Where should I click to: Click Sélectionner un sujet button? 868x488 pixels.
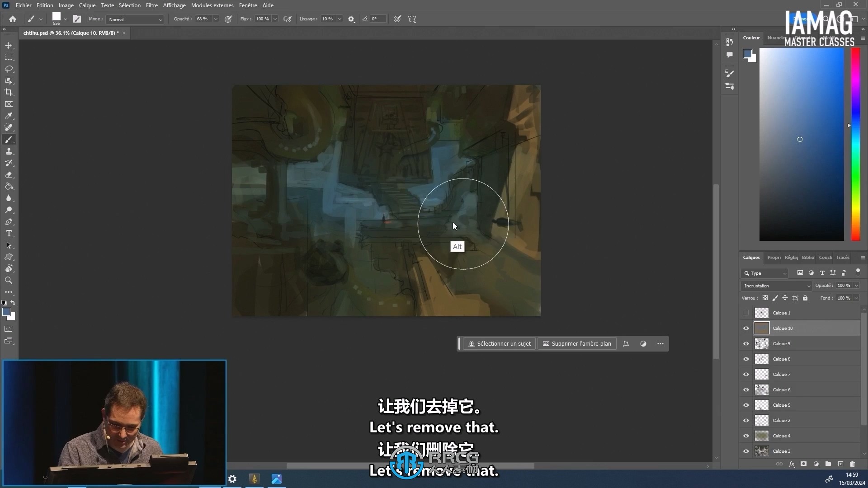[x=499, y=344]
